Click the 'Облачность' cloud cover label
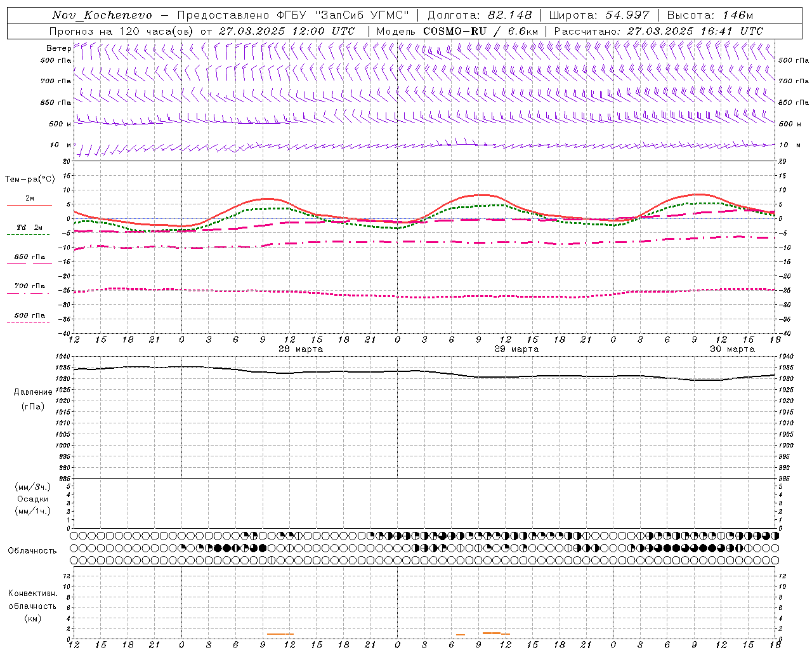Image resolution: width=812 pixels, height=650 pixels. (x=32, y=550)
